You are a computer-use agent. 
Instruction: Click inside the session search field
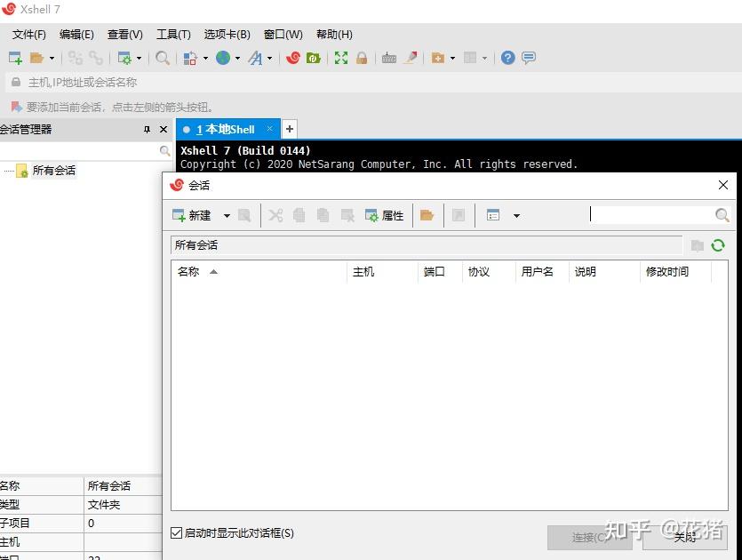(649, 214)
